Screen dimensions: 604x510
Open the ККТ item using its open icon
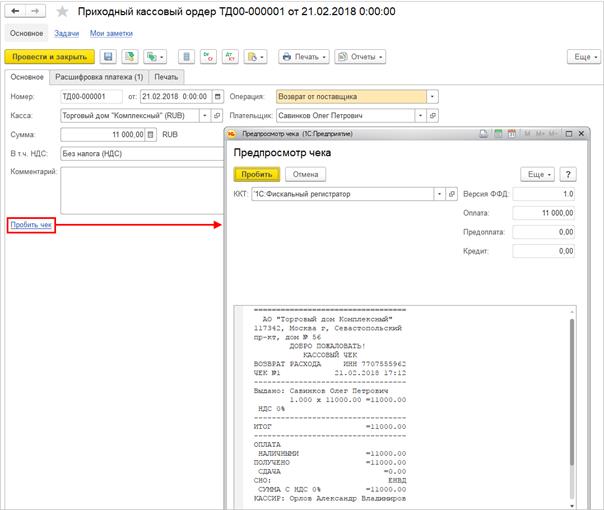(452, 193)
